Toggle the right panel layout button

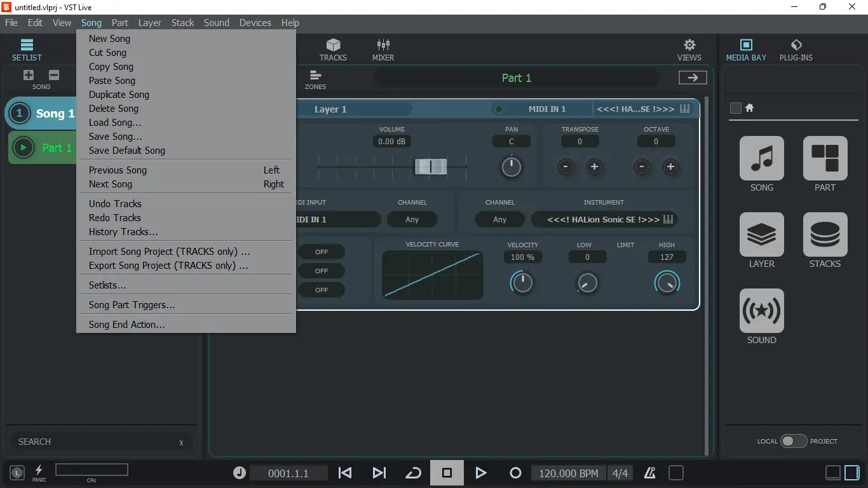click(x=851, y=473)
